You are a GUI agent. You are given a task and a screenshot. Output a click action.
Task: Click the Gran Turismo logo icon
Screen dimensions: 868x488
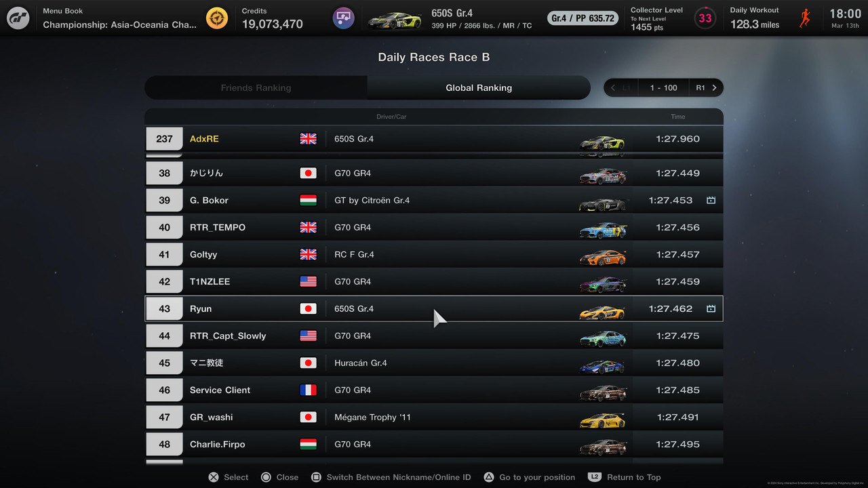(x=18, y=18)
